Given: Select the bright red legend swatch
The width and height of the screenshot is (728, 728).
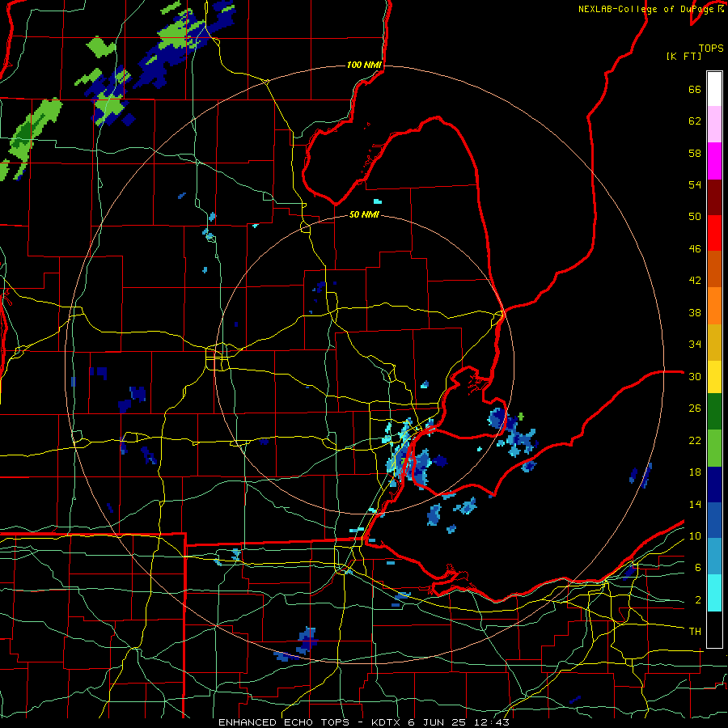Looking at the screenshot, I should pos(714,233).
